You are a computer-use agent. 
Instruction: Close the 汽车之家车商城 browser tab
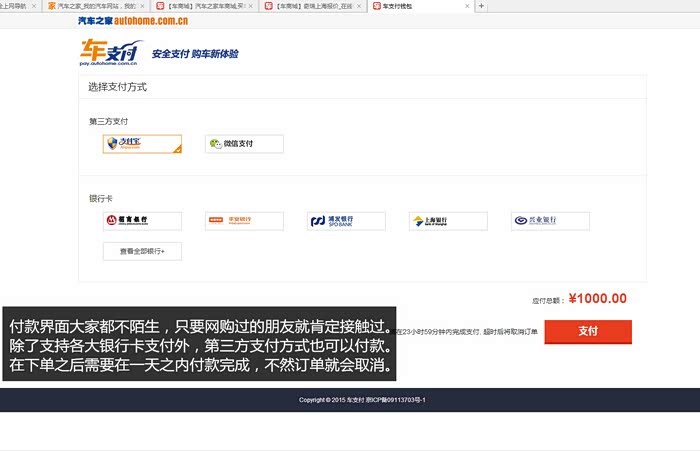(x=250, y=6)
